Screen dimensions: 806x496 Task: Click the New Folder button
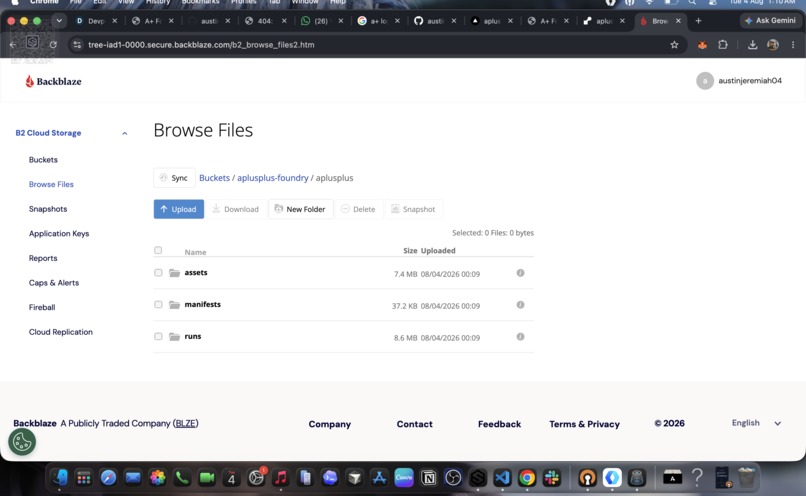coord(300,209)
